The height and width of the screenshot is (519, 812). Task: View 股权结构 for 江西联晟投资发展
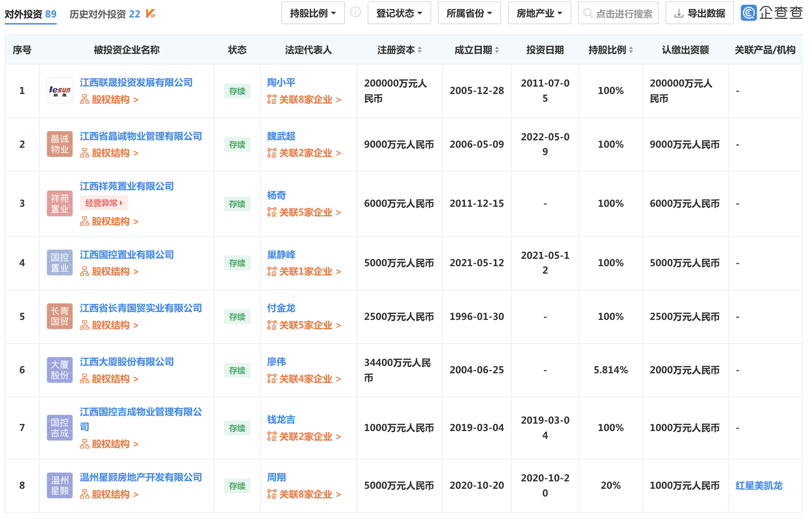coord(109,100)
